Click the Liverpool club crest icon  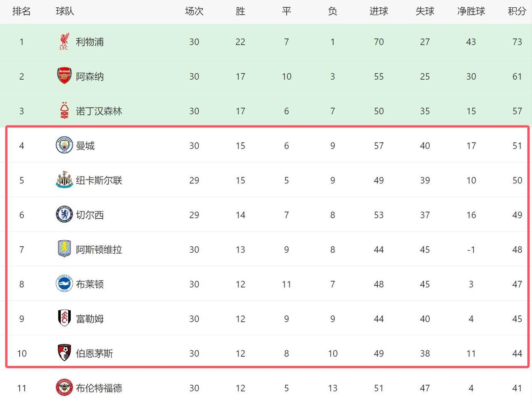tap(64, 42)
